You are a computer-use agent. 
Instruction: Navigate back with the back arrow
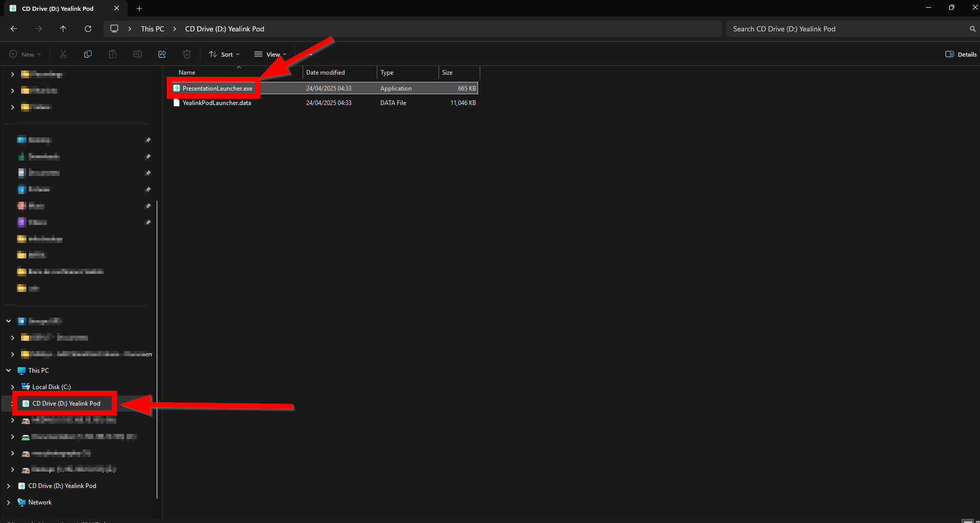[x=14, y=29]
